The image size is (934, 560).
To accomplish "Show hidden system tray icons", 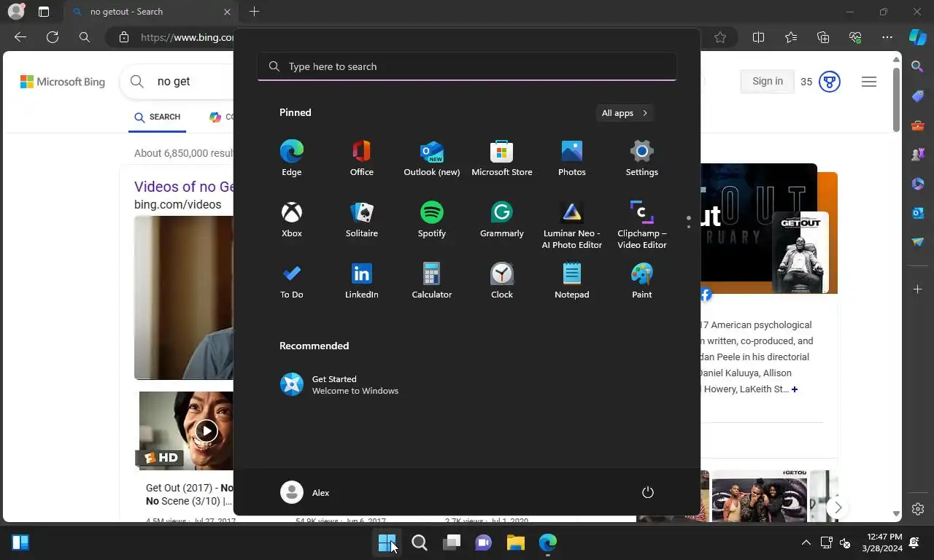I will [x=806, y=542].
